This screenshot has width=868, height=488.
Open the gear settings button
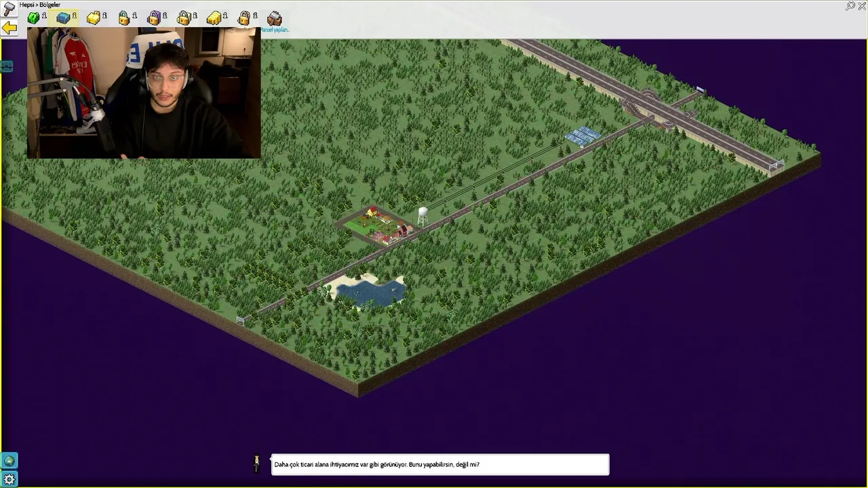click(x=9, y=479)
